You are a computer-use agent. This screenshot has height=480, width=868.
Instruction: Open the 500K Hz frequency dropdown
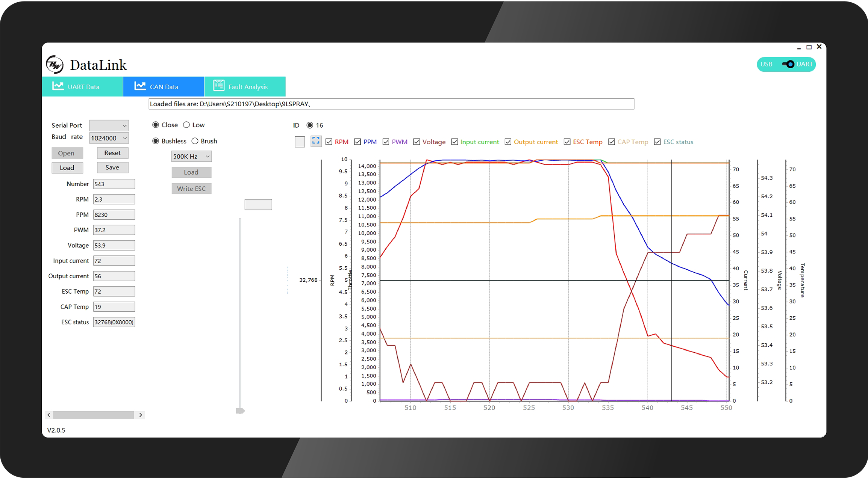pyautogui.click(x=191, y=157)
